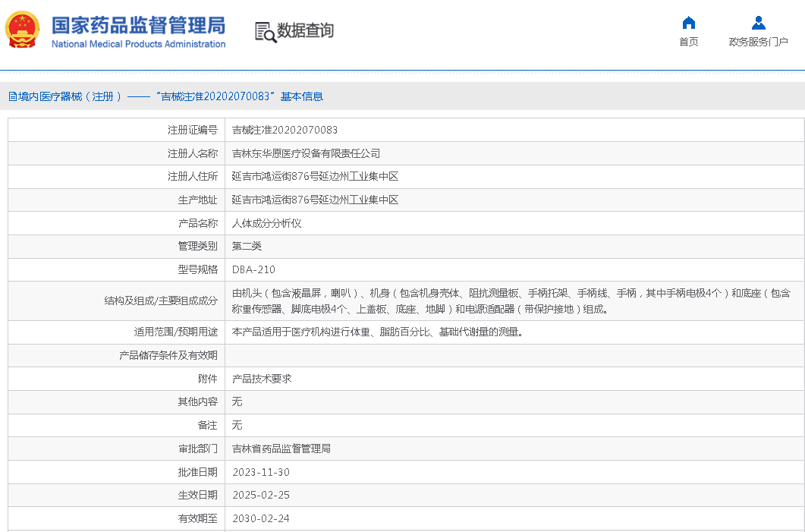Click the 生效日期 label

pos(198,495)
